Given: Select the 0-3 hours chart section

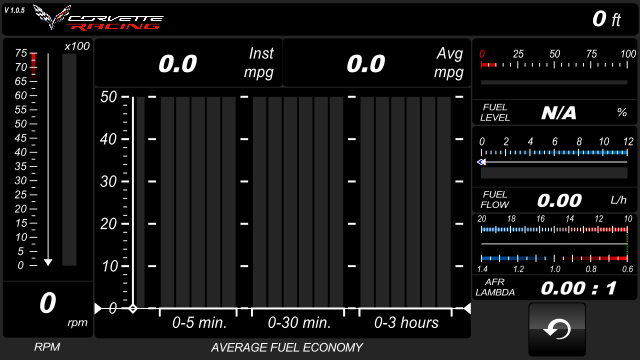Looking at the screenshot, I should pos(405,202).
